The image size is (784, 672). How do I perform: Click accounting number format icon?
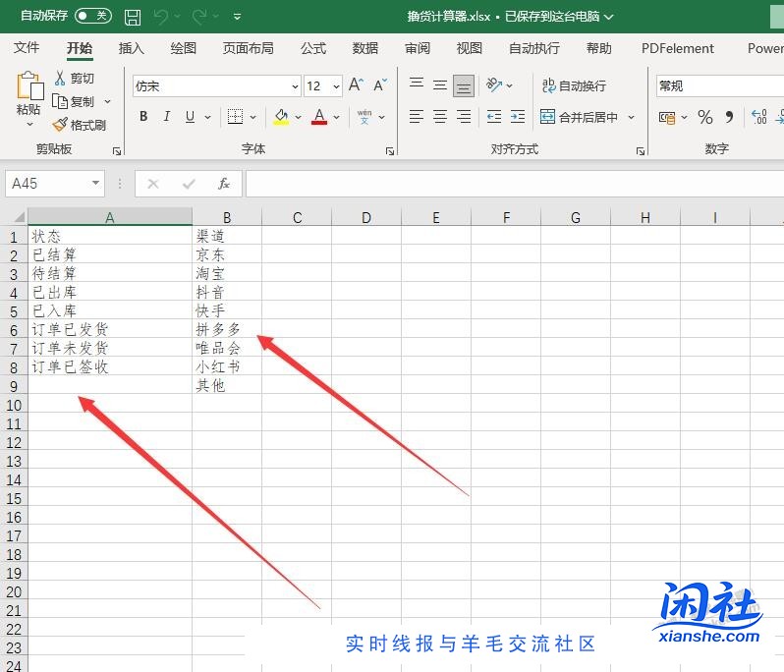click(x=666, y=118)
